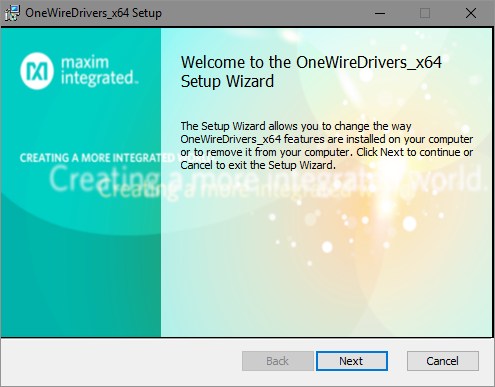Click the Next button to continue
Screen dimensions: 495x387
point(352,361)
